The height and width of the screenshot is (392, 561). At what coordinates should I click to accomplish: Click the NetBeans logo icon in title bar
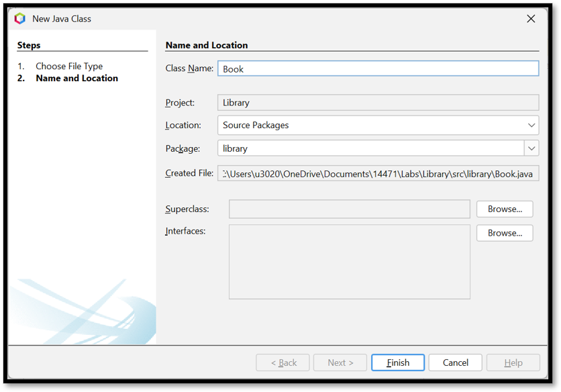[x=20, y=19]
